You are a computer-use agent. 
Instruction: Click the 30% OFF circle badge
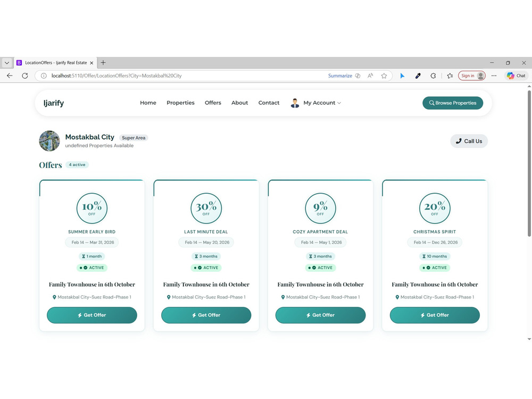[206, 208]
